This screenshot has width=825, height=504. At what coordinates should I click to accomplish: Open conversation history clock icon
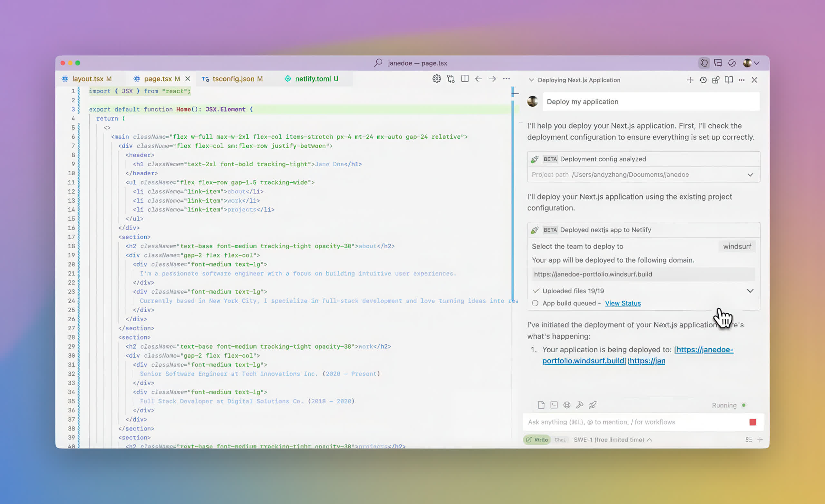(x=703, y=80)
